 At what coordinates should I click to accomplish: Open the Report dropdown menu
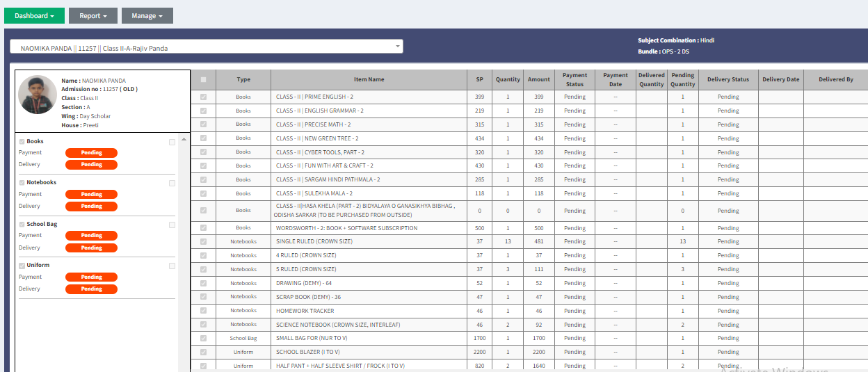coord(93,16)
